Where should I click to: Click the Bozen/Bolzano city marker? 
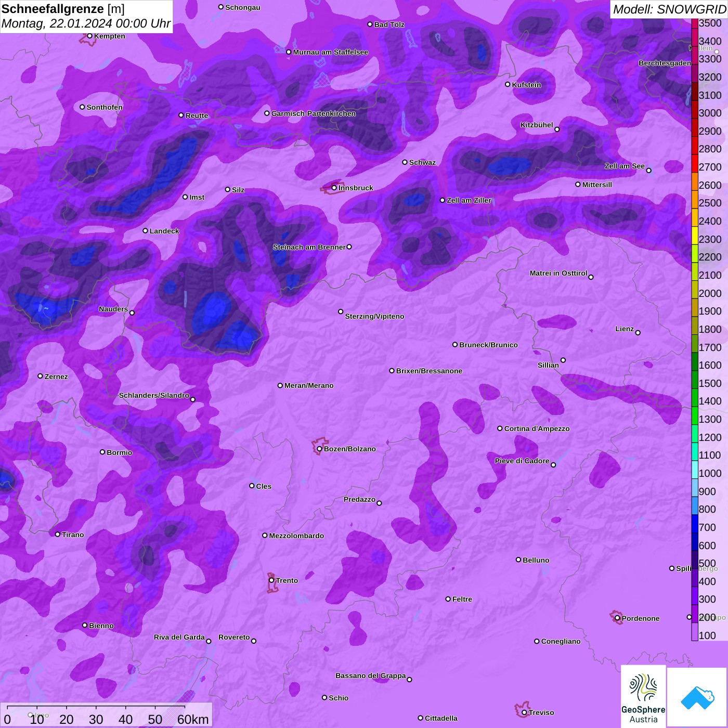coord(319,449)
